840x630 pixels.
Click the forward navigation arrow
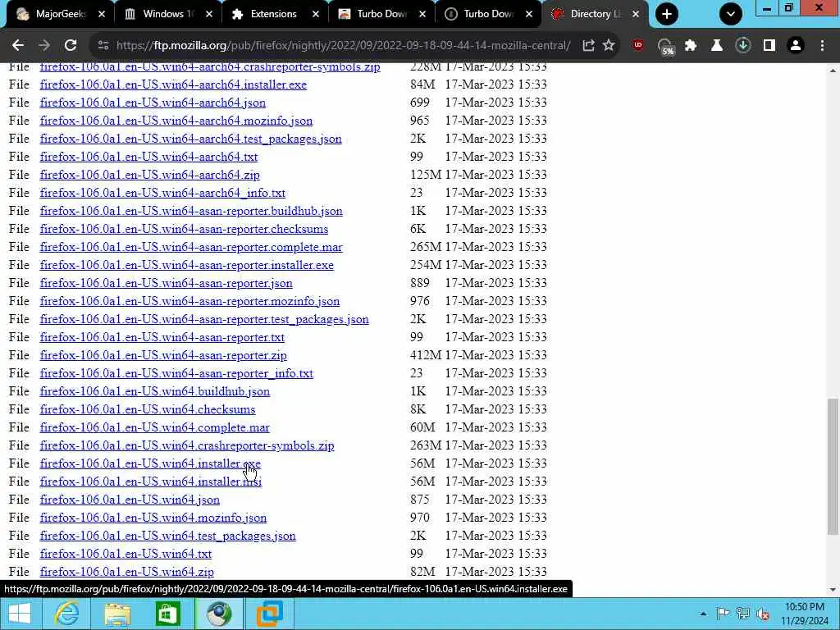pos(44,46)
